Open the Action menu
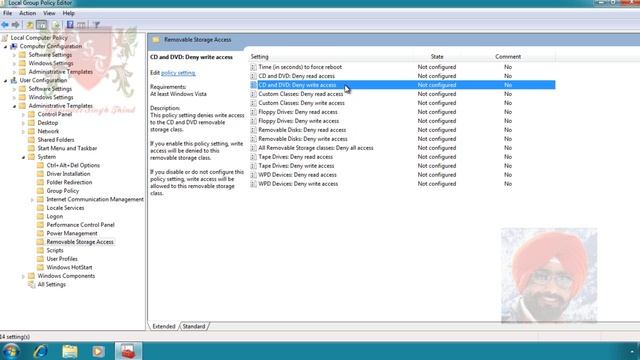640x360 pixels. 27,13
